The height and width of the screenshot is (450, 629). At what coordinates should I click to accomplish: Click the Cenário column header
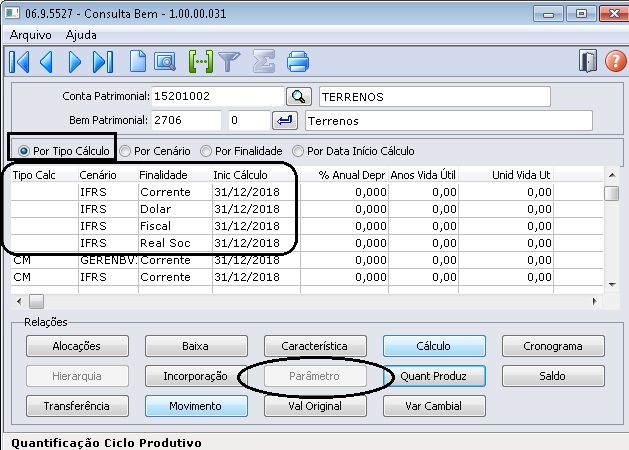click(x=108, y=175)
